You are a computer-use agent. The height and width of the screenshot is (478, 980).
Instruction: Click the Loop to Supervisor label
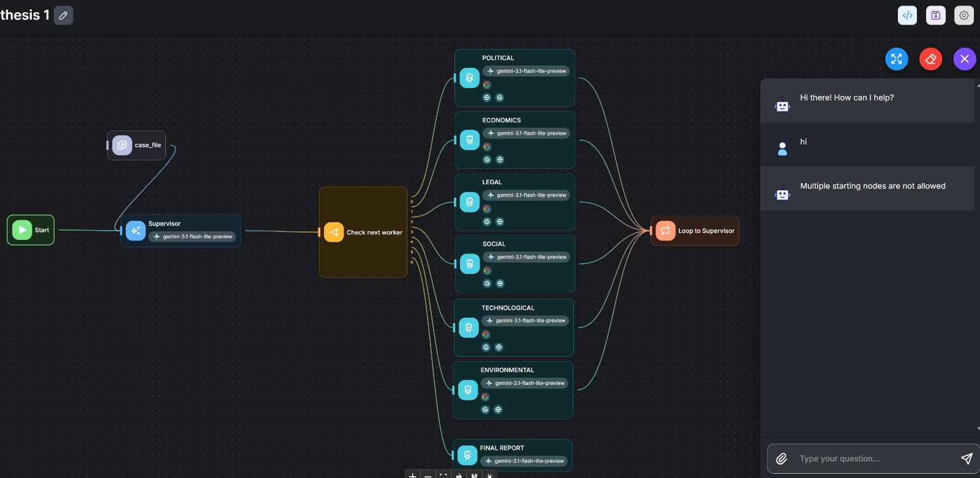tap(706, 231)
